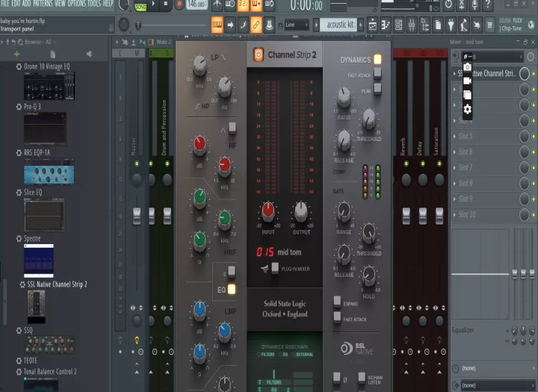Click the tempo field showing 146.000
Image resolution: width=538 pixels, height=392 pixels.
197,4
